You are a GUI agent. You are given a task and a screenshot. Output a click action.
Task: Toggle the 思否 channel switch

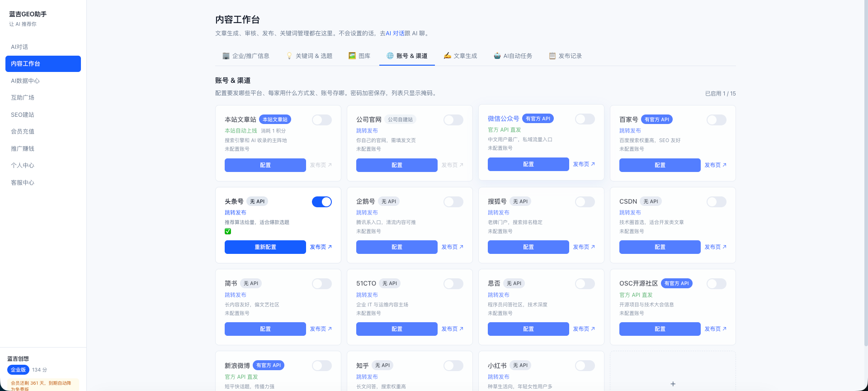point(585,284)
